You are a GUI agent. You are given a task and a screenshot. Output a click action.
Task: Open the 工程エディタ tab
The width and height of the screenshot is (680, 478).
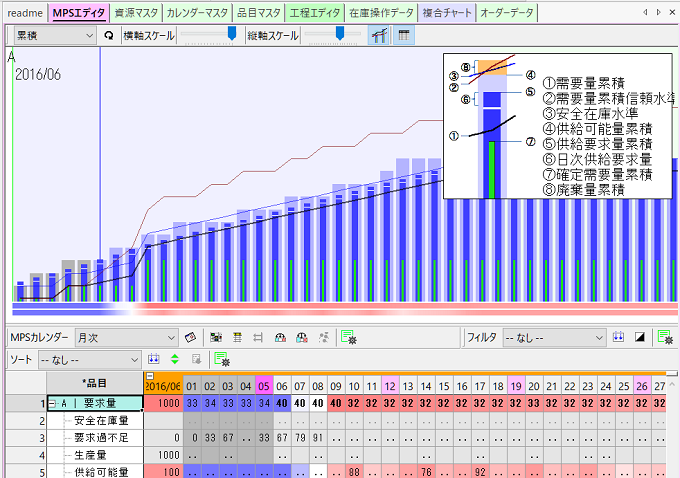(314, 13)
